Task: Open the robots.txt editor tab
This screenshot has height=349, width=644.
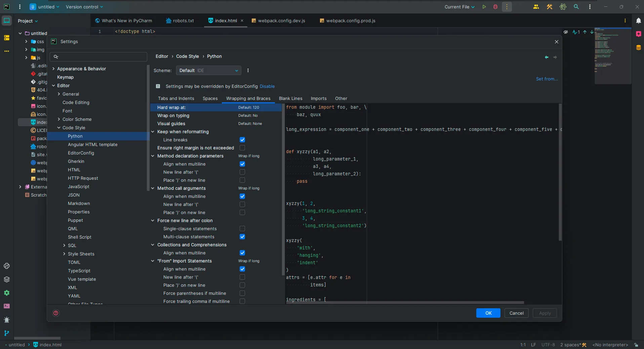Action: click(183, 21)
